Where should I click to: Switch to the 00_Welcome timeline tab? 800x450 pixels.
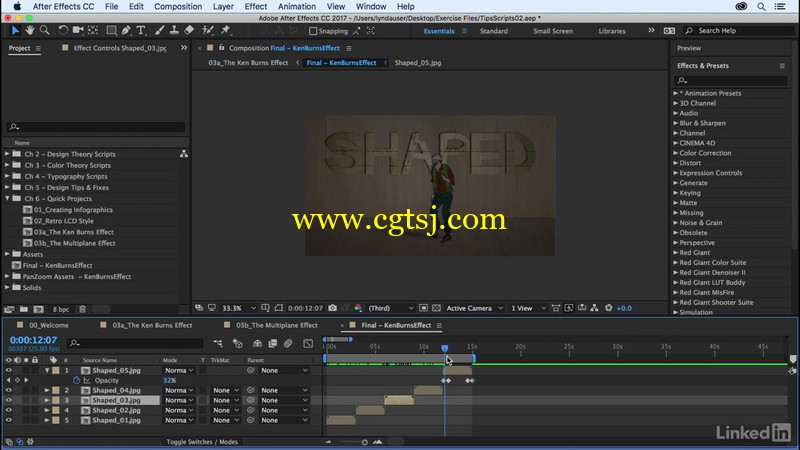click(x=48, y=325)
